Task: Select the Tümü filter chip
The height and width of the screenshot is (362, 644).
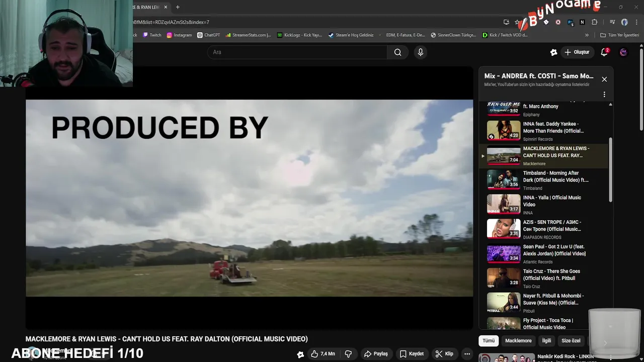Action: 489,341
